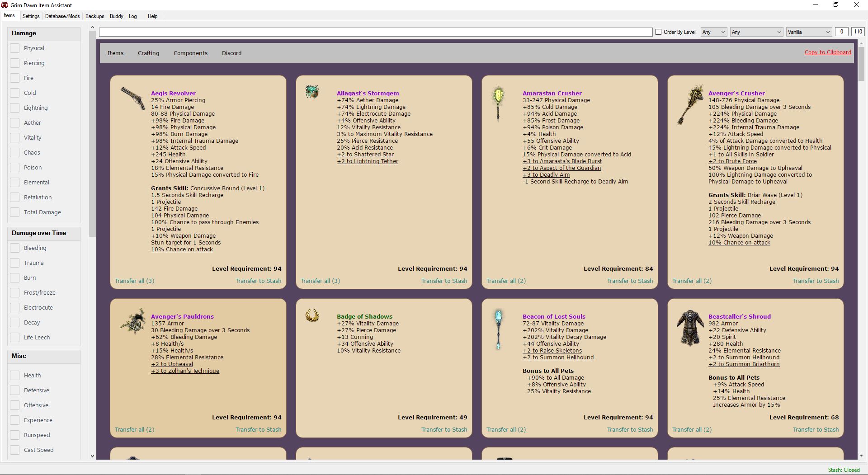The width and height of the screenshot is (868, 475).
Task: Click the Grim Dawn Item Assistant app icon
Action: (5, 5)
